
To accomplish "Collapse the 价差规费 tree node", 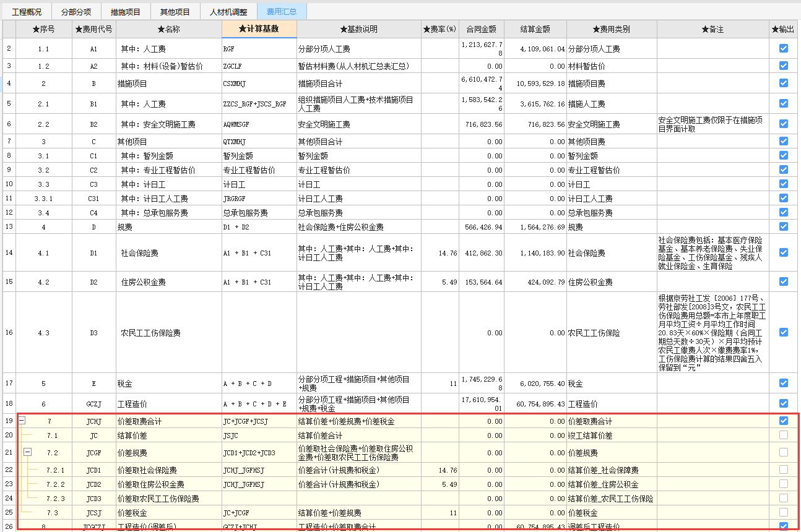I will (27, 453).
